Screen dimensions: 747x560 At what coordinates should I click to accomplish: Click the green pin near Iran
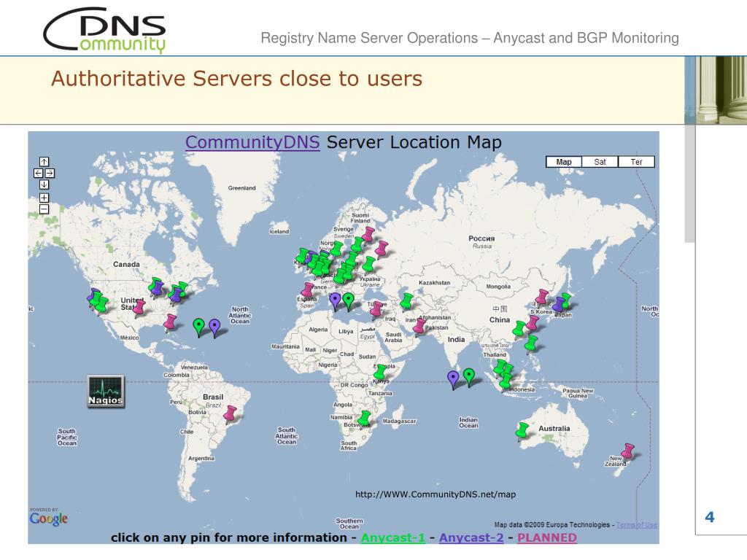[x=406, y=301]
